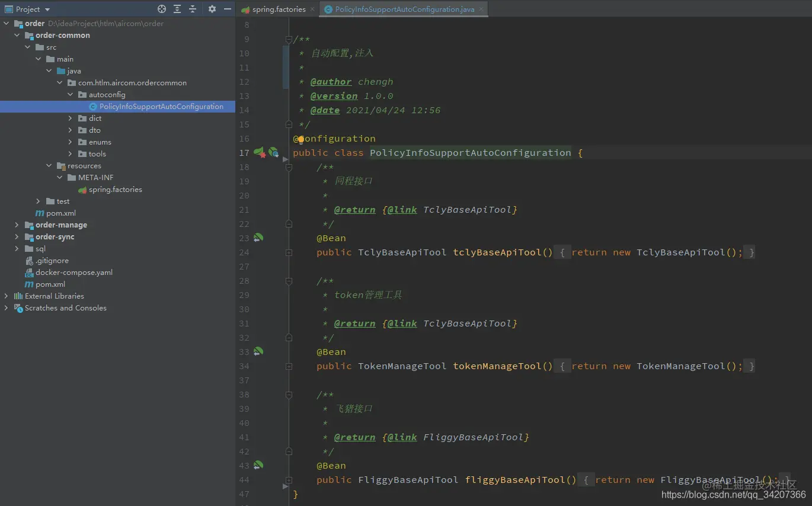Click the @date tag on line 14

[x=325, y=110]
